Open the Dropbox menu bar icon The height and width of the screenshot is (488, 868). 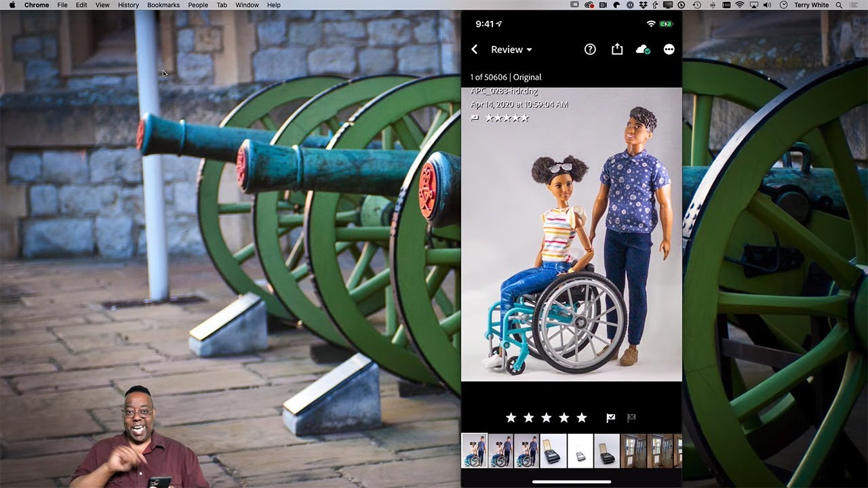coord(644,5)
